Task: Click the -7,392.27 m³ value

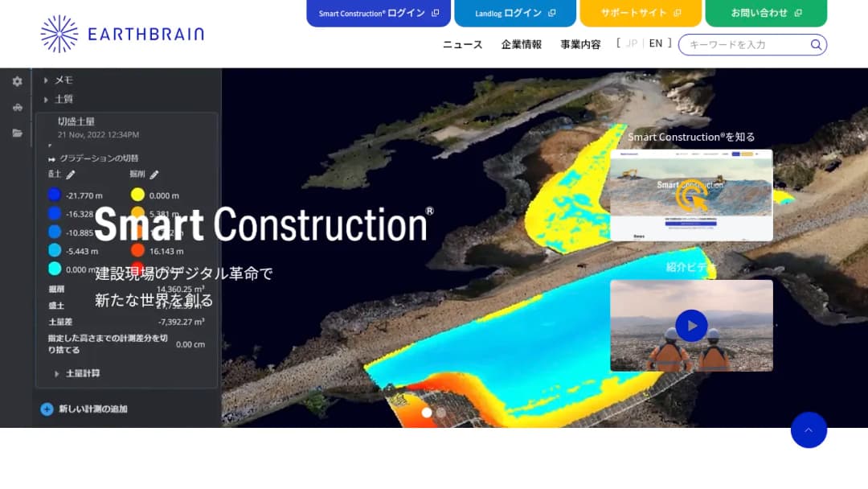Action: 181,322
